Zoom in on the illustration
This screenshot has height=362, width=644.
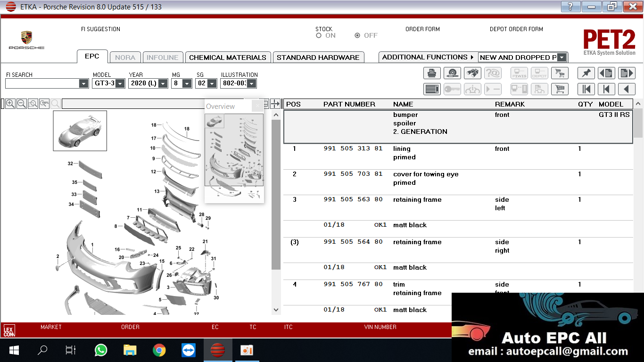point(10,104)
